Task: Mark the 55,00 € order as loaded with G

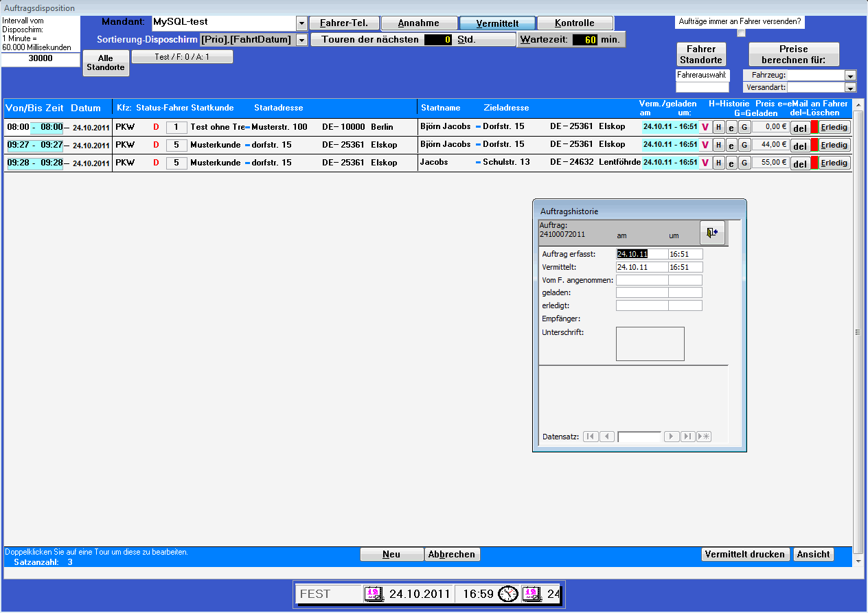Action: (744, 163)
